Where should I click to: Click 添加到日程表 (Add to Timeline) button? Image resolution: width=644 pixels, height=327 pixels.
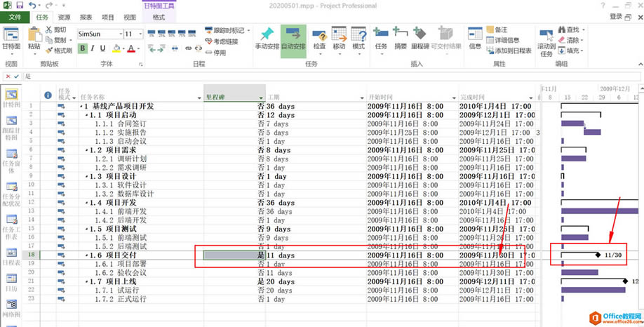click(509, 51)
